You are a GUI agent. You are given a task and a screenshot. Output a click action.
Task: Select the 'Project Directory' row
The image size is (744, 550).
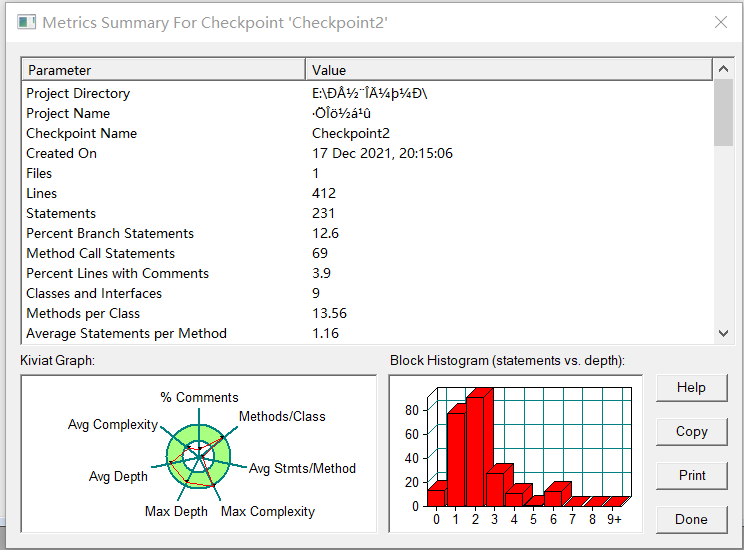pyautogui.click(x=368, y=93)
